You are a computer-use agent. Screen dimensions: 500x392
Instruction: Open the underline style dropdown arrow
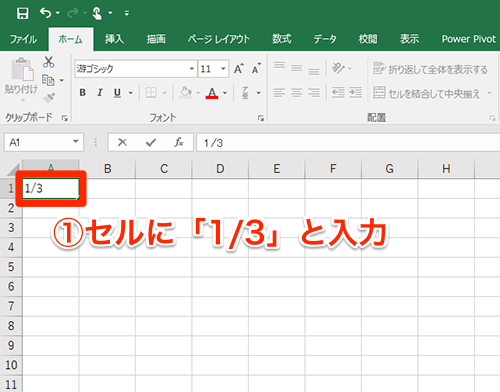point(131,93)
